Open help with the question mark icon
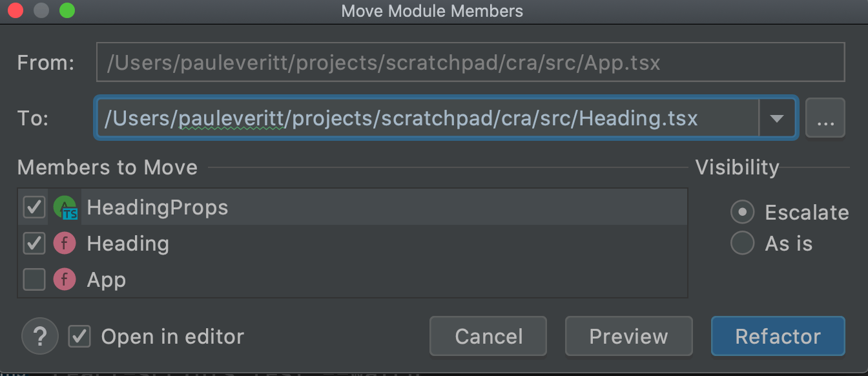 coord(40,336)
